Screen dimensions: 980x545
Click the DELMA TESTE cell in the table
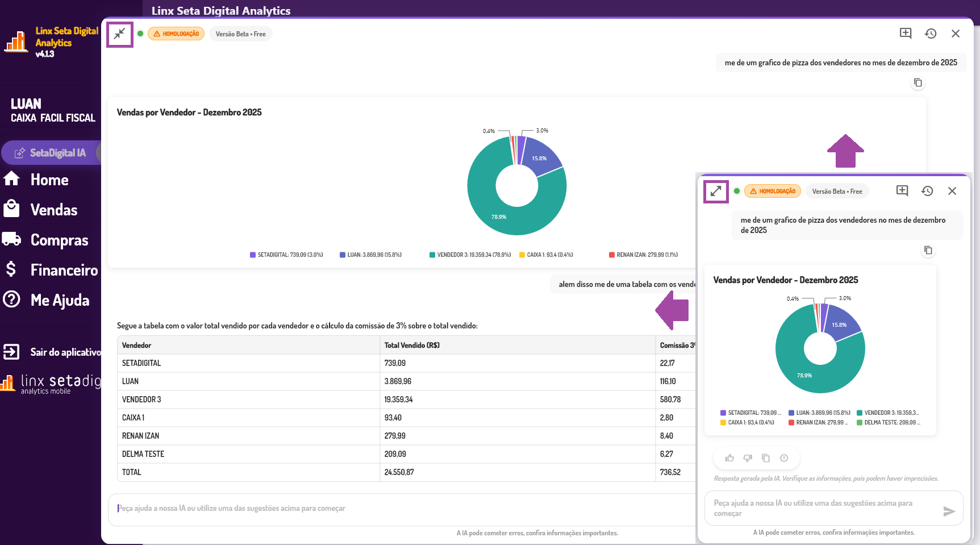[248, 454]
